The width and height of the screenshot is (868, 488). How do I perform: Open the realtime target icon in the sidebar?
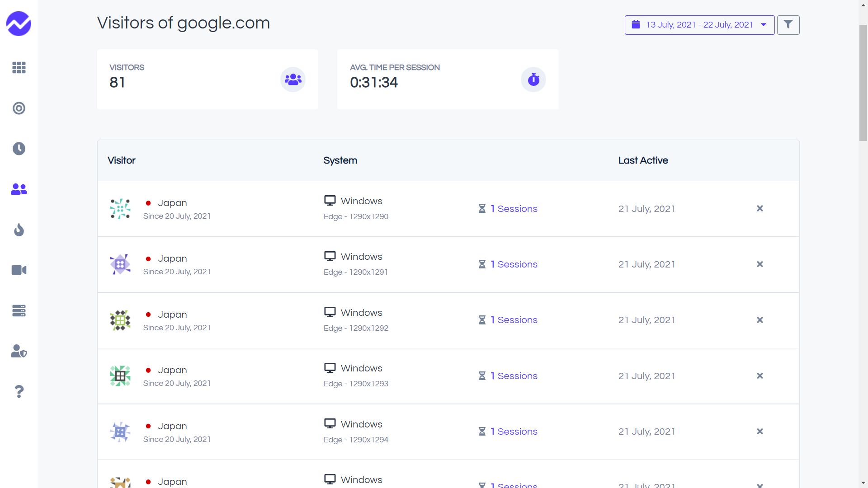click(x=19, y=108)
